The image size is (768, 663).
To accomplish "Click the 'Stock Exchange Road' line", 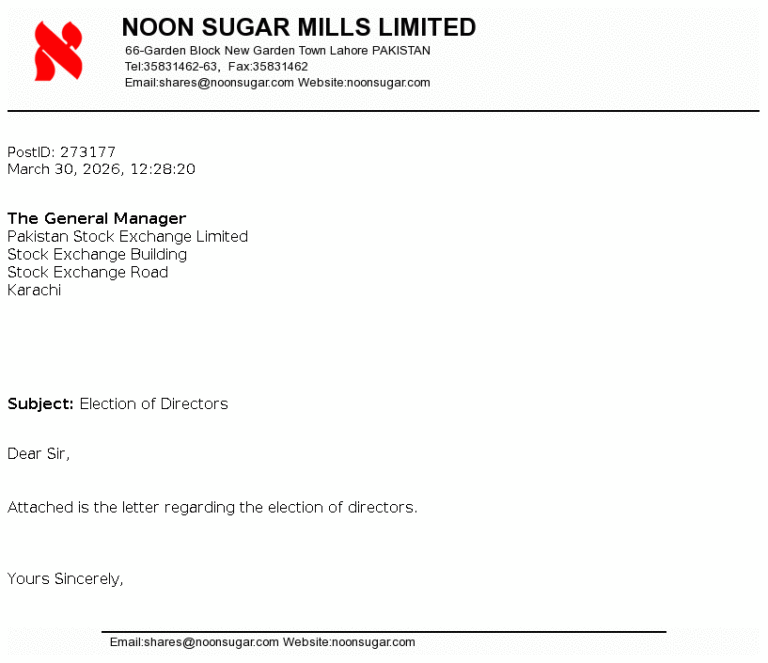I will coord(87,272).
